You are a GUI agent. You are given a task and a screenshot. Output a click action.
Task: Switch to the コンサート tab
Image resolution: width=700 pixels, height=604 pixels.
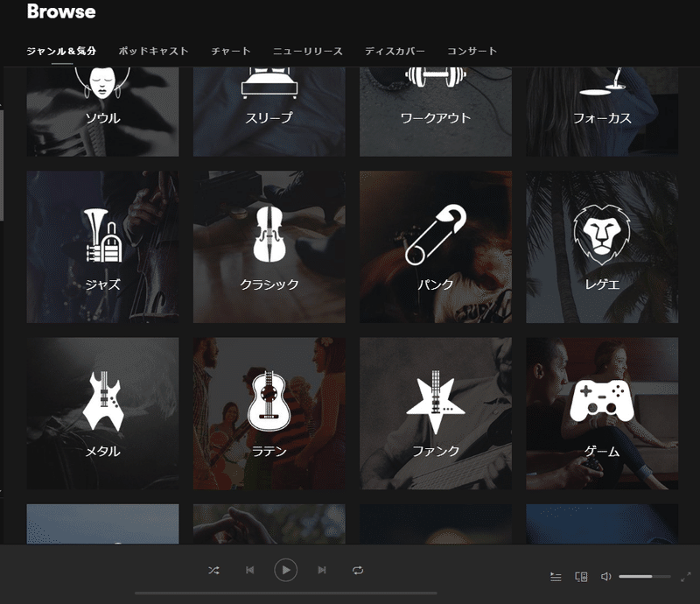[x=472, y=51]
